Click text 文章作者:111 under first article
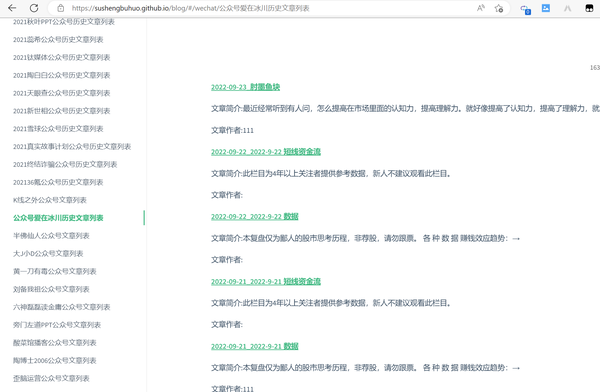 pos(232,131)
